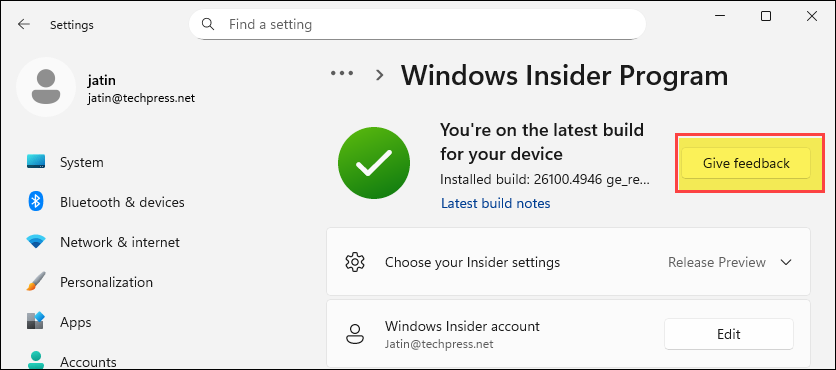Screen dimensions: 836x370
Task: Open the System settings page
Action: tap(82, 162)
